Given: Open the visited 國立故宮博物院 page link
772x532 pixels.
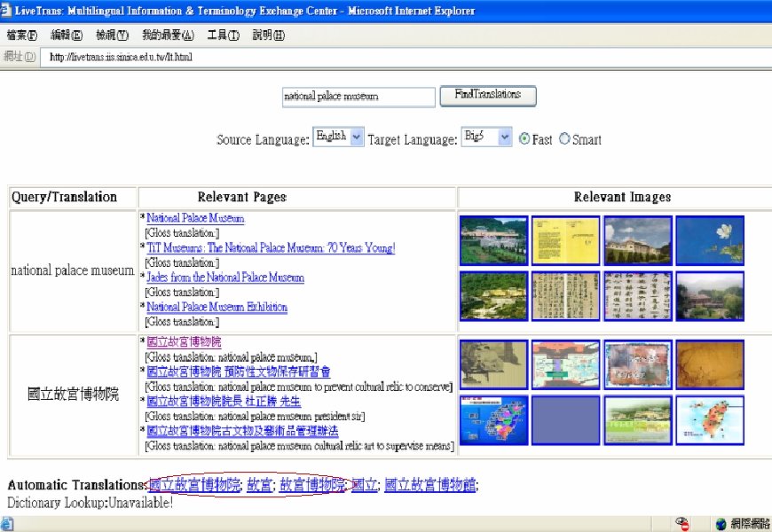Looking at the screenshot, I should click(185, 341).
